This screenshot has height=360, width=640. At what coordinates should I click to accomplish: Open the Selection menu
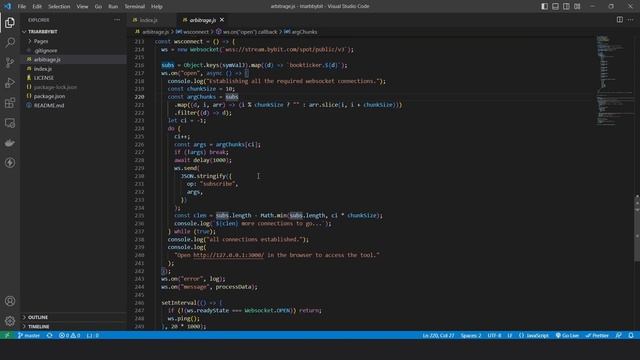coord(59,7)
